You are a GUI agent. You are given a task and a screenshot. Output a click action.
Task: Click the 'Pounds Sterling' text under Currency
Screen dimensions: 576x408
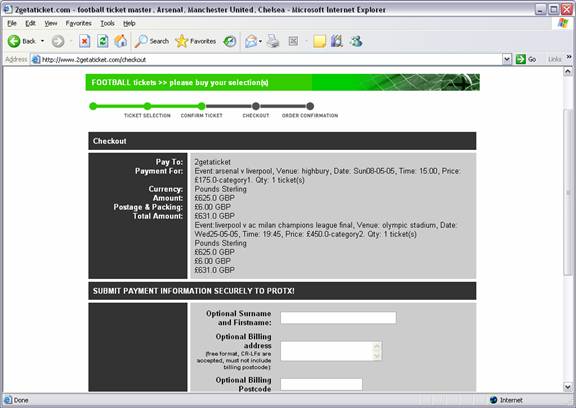click(x=220, y=189)
